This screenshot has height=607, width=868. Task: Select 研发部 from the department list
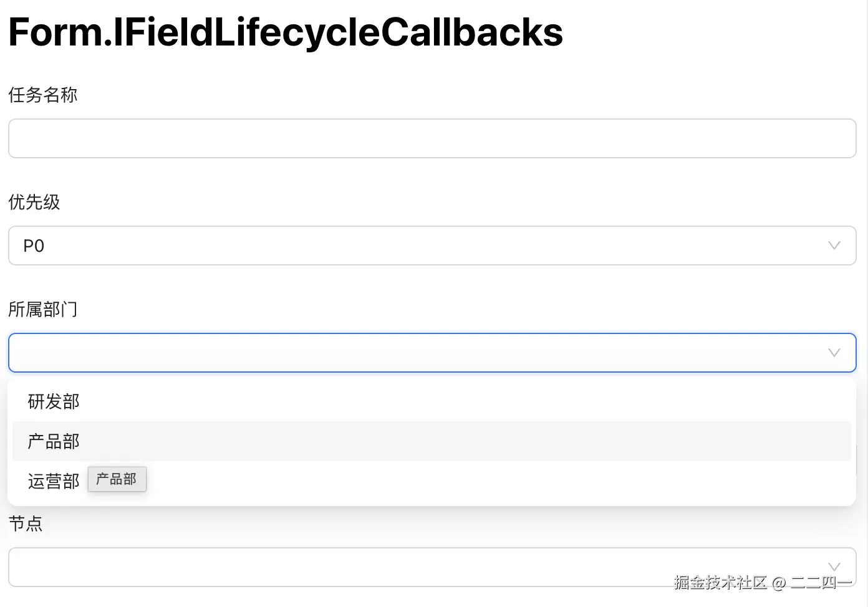[54, 402]
